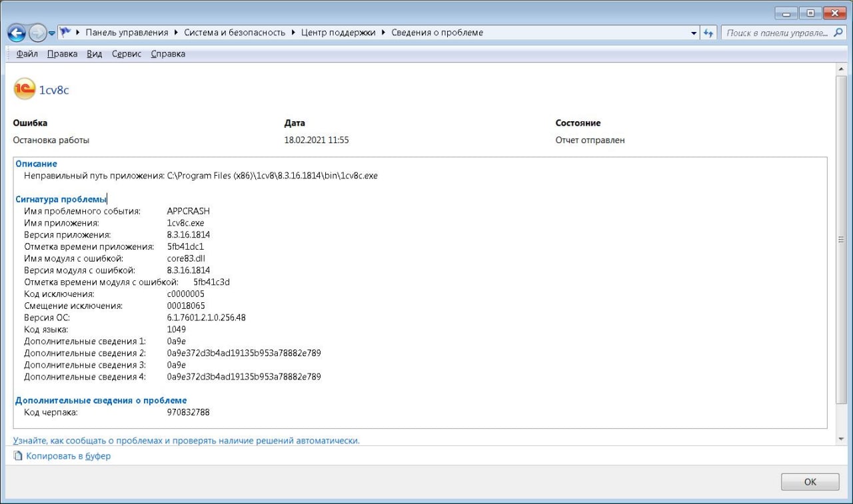Open the 'Правка' menu
The image size is (853, 504).
[63, 54]
